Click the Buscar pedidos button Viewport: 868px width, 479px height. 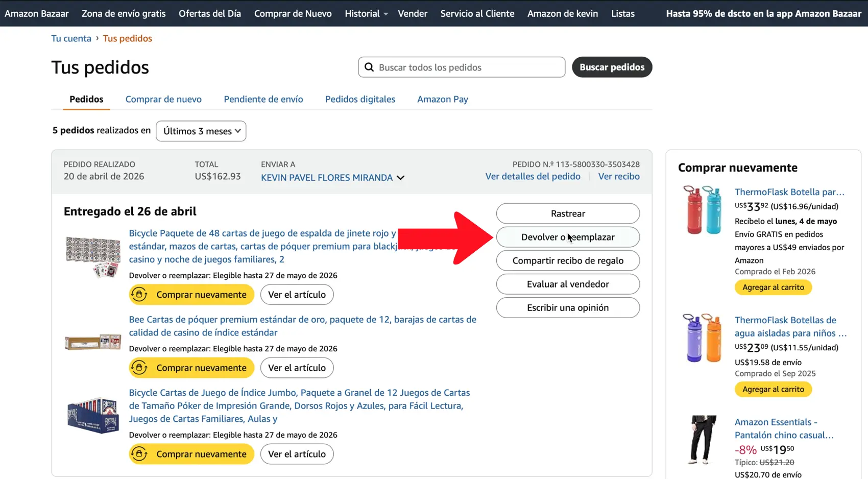(612, 67)
